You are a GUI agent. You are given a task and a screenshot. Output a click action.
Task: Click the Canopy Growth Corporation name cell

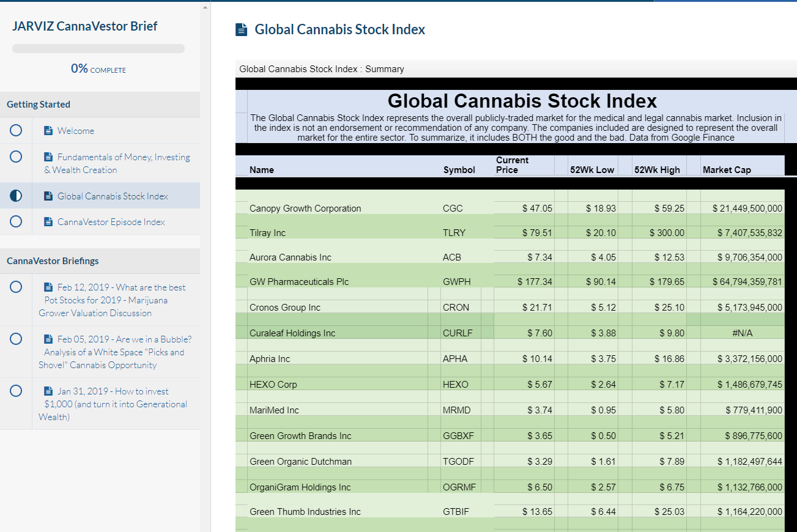[x=305, y=209]
